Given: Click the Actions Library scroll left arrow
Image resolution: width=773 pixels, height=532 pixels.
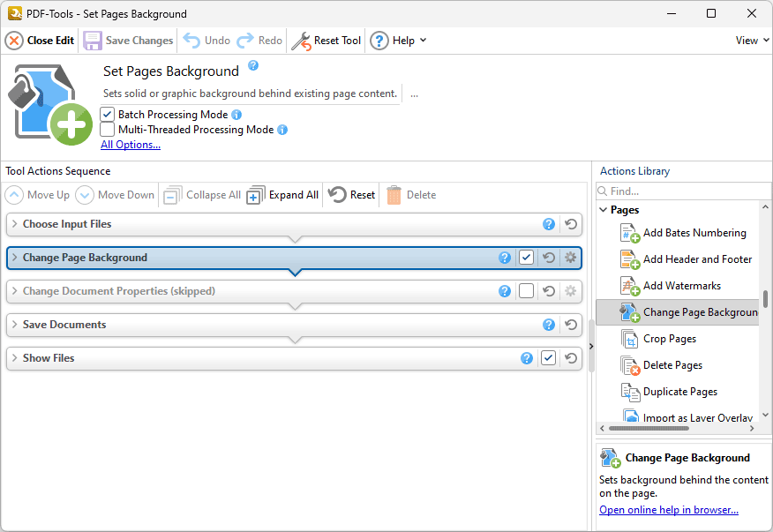Looking at the screenshot, I should point(602,429).
